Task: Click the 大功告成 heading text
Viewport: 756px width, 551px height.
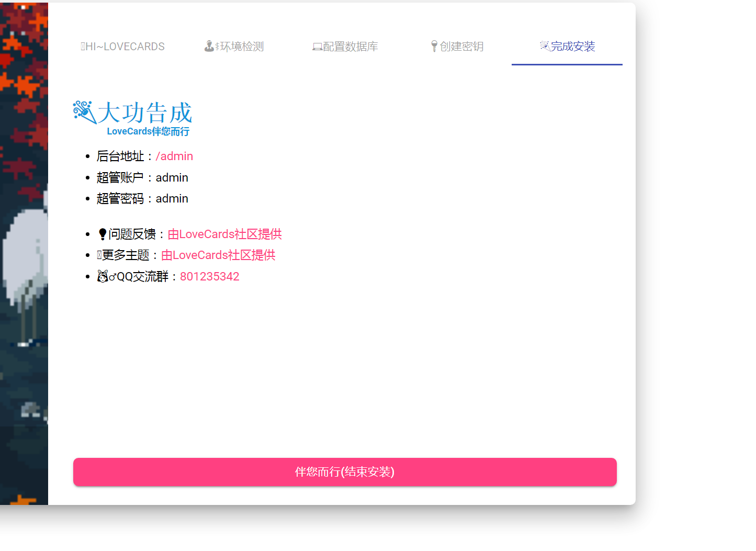Action: coord(145,113)
